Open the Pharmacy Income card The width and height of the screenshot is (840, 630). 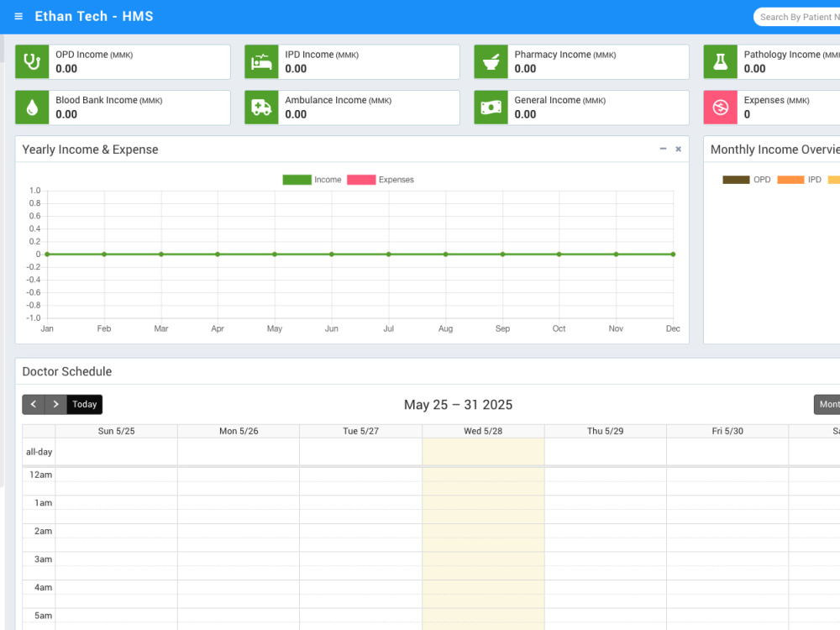581,62
